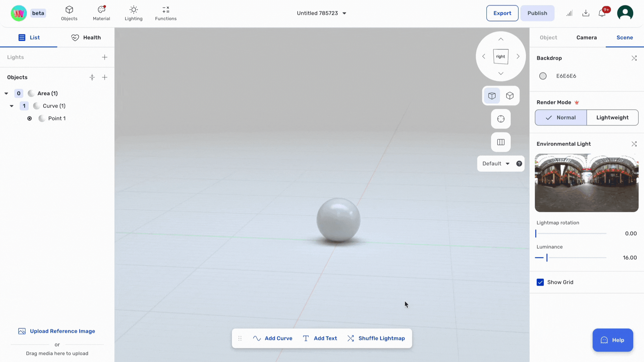Toggle the Show Grid checkbox
The height and width of the screenshot is (362, 644).
pyautogui.click(x=540, y=282)
